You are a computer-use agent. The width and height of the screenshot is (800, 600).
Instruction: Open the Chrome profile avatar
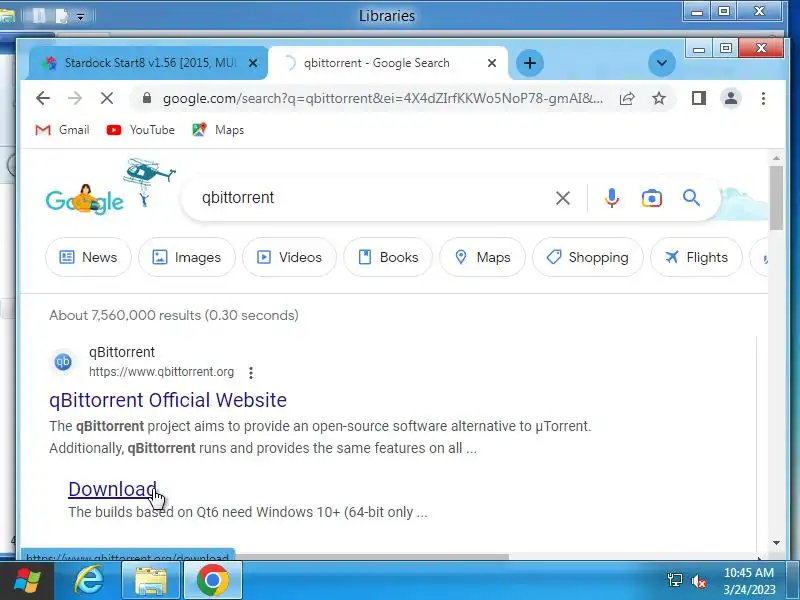(731, 98)
